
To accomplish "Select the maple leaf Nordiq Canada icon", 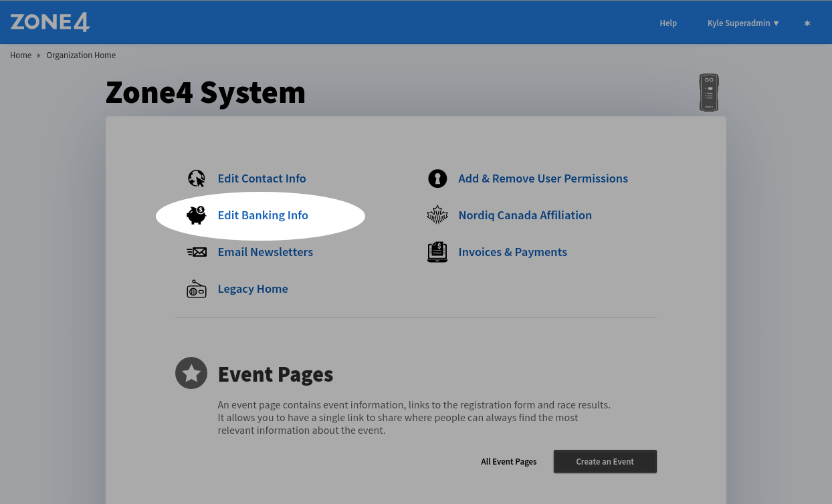I will [437, 215].
